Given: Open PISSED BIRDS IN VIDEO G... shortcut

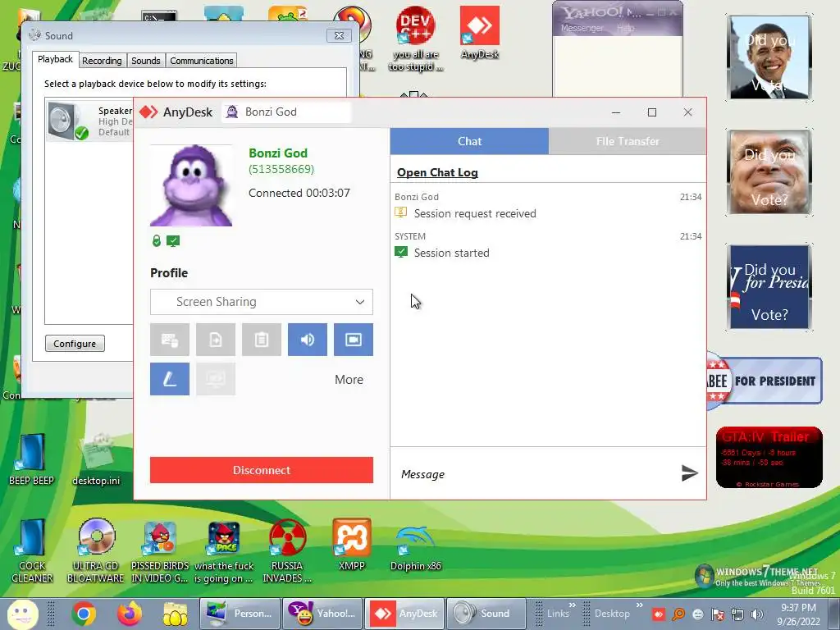Looking at the screenshot, I should tap(160, 550).
